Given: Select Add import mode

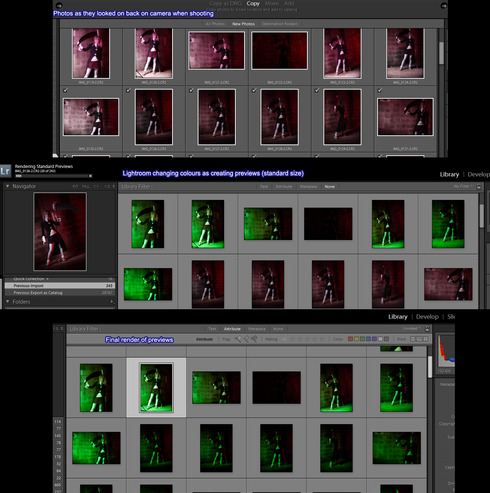Looking at the screenshot, I should [x=289, y=3].
